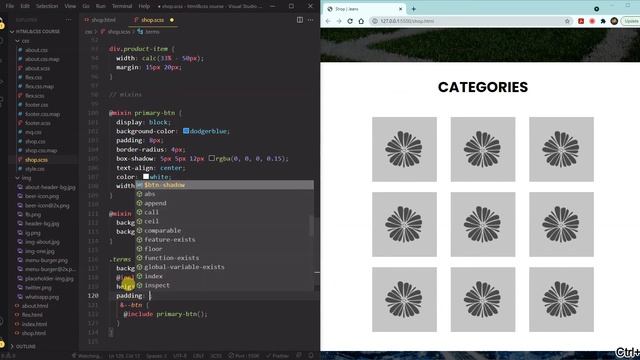The image size is (640, 360).
Task: Choose 'global-variable-exists' suggestion
Action: (x=224, y=267)
